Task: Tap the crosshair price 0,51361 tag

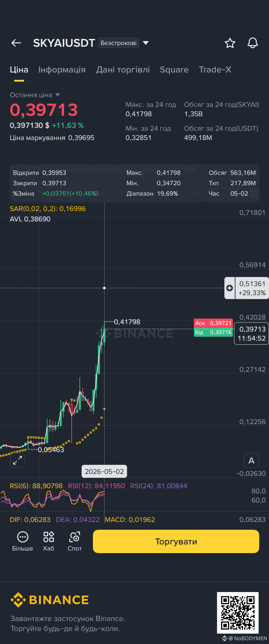Action: 252,288
